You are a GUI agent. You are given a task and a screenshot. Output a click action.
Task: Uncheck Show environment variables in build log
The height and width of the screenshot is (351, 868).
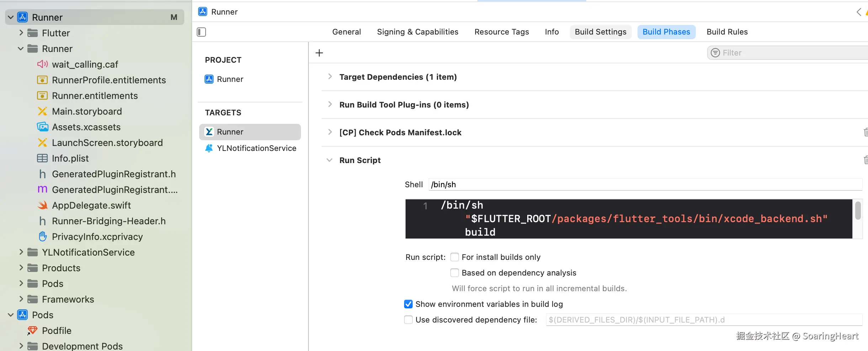click(x=408, y=304)
